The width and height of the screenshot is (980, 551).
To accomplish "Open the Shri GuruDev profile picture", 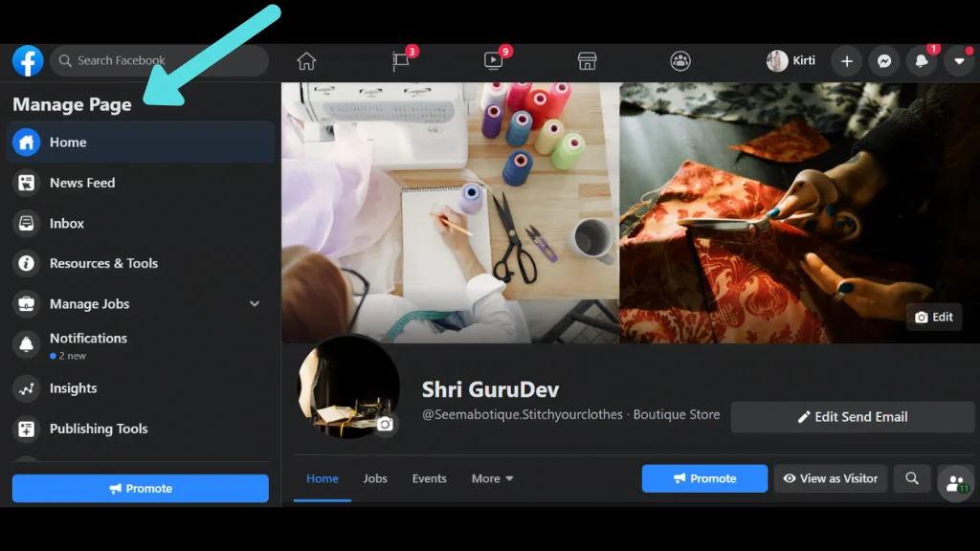I will 347,387.
